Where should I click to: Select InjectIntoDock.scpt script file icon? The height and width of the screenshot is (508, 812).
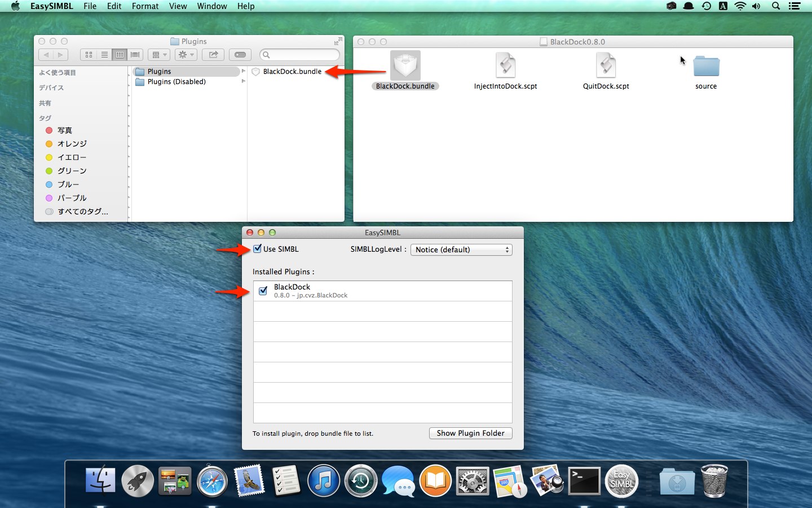pos(505,65)
